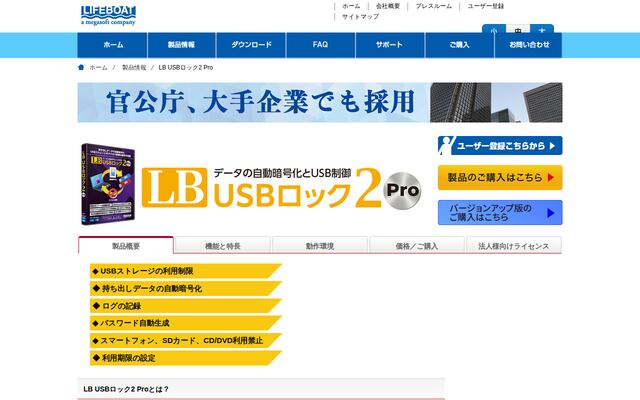Click サイトマップ top link
Image resolution: width=640 pixels, height=400 pixels.
(360, 17)
